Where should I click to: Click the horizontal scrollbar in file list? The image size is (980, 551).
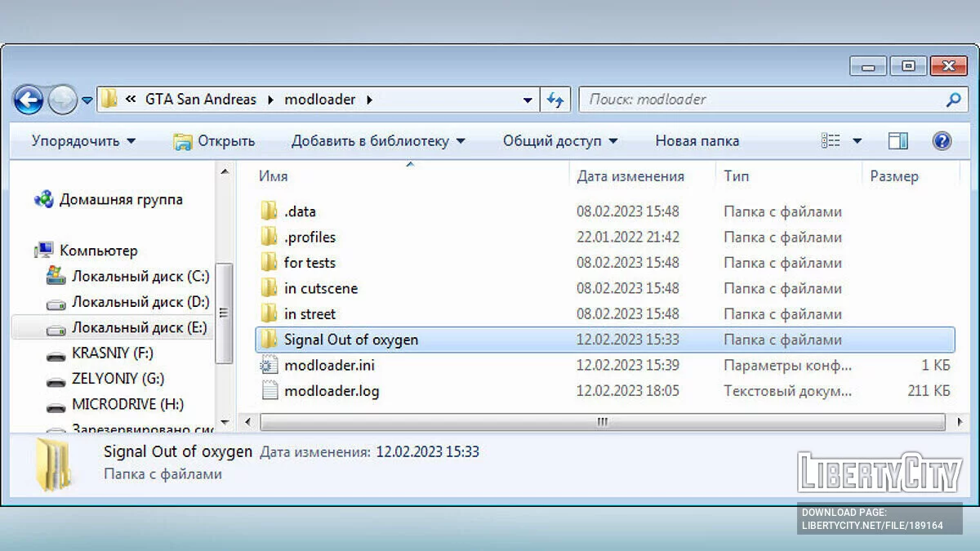point(602,422)
